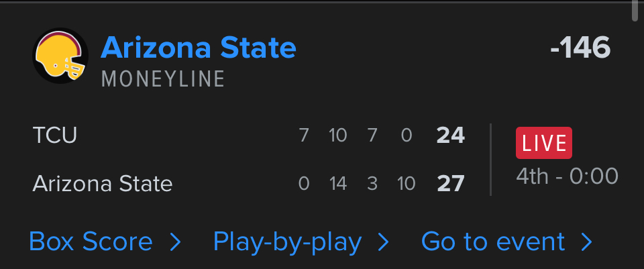The image size is (644, 269).
Task: Click Arizona State's second quarter score of 14
Action: 337,183
